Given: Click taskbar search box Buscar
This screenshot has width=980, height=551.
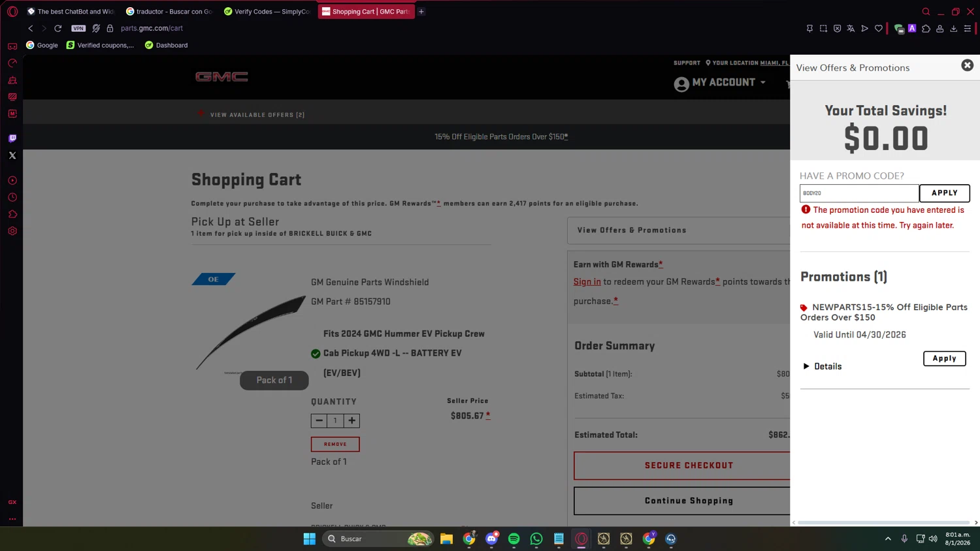Looking at the screenshot, I should [378, 539].
